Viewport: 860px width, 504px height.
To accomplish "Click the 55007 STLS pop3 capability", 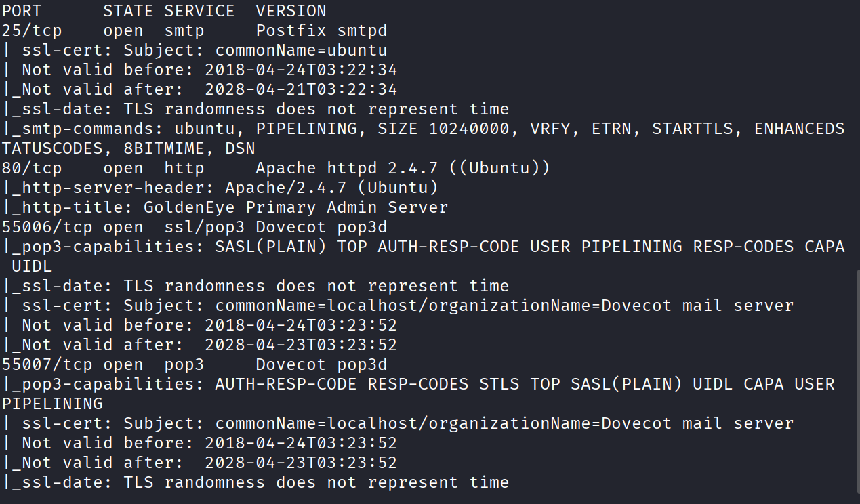I will click(x=499, y=384).
